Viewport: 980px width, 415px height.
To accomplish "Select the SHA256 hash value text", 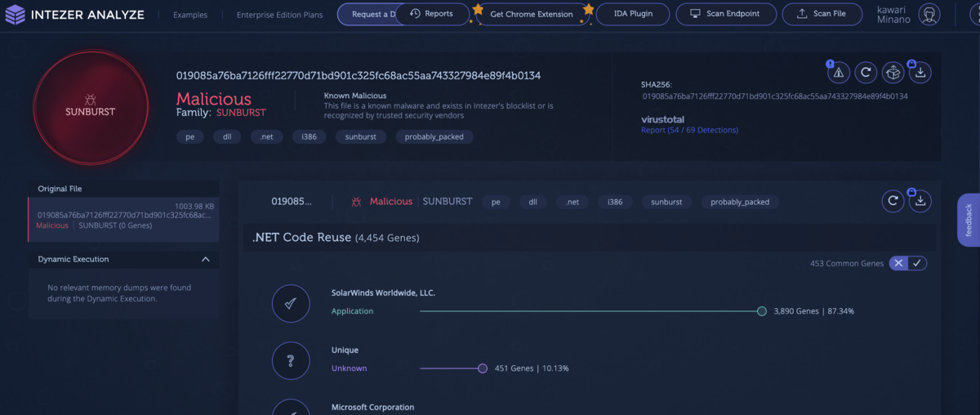I will click(775, 96).
